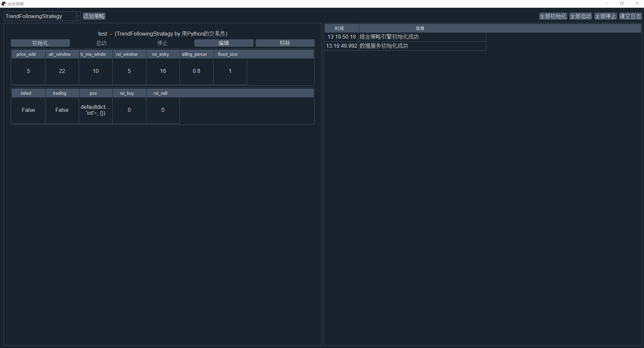Select the atr_window value 22

pos(62,71)
